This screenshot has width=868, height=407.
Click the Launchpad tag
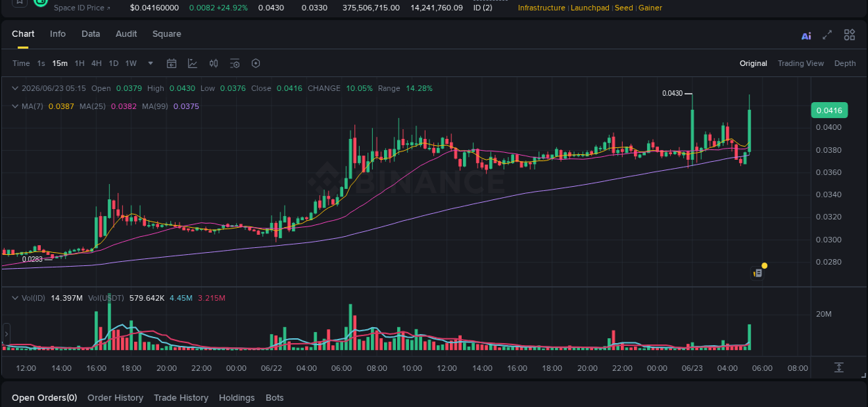coord(590,8)
